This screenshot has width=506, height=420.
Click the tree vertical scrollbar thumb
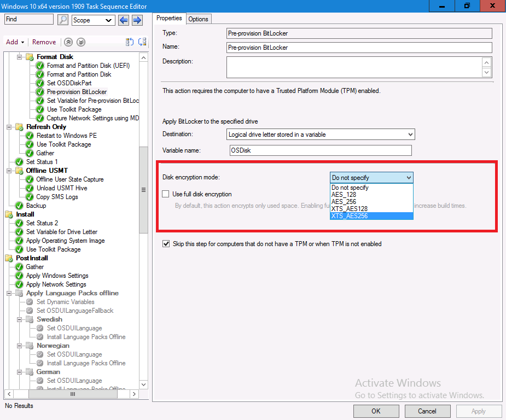tap(144, 190)
